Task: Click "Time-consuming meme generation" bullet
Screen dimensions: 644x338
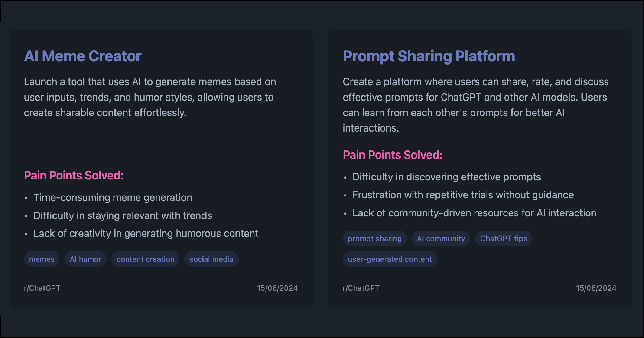Action: point(113,197)
